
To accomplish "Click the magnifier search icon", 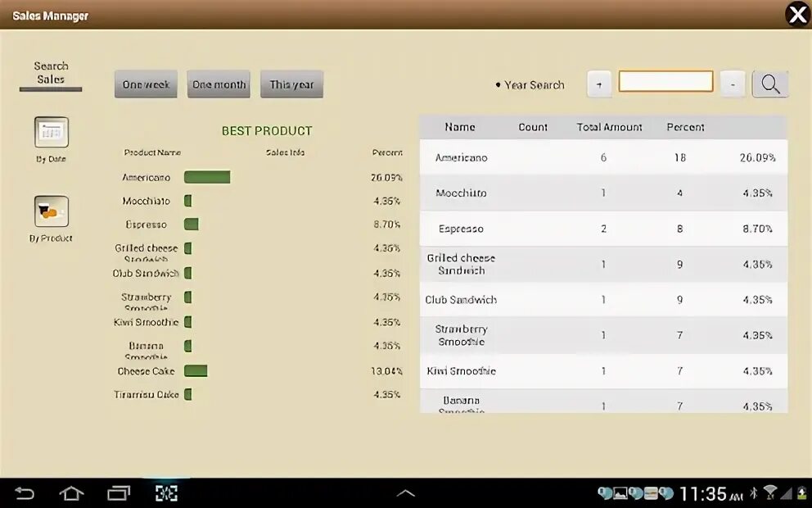I will [769, 84].
